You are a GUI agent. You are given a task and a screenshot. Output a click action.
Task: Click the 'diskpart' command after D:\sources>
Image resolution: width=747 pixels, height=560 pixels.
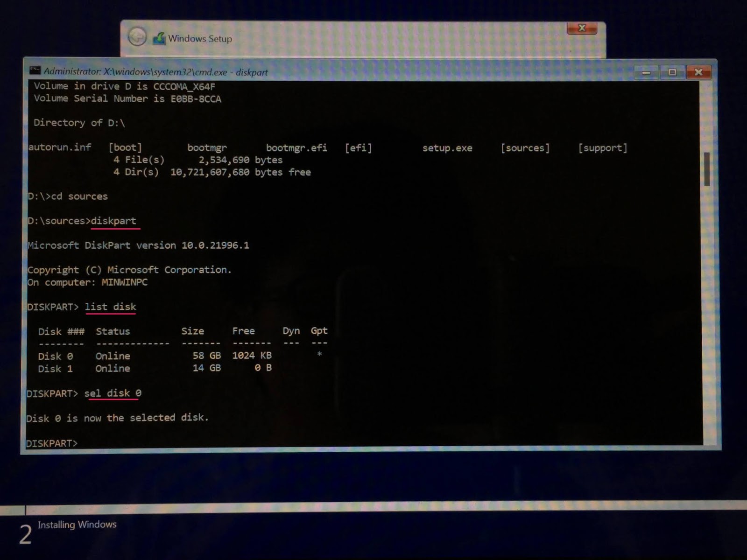coord(113,220)
